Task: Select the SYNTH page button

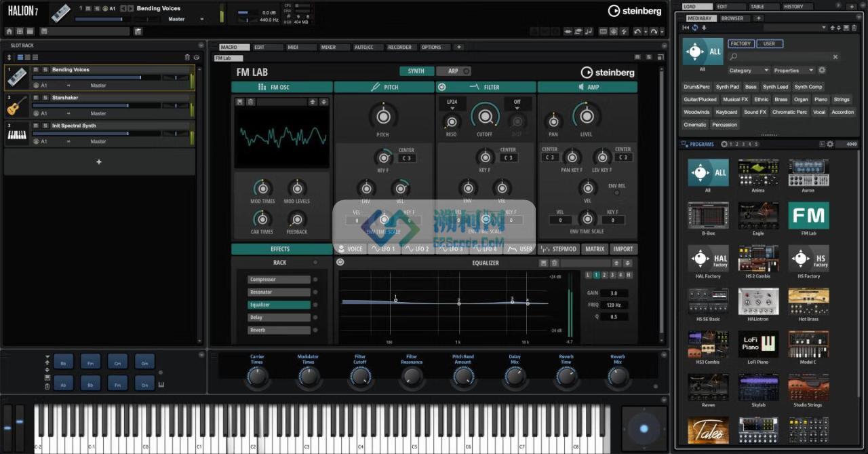Action: pyautogui.click(x=416, y=71)
